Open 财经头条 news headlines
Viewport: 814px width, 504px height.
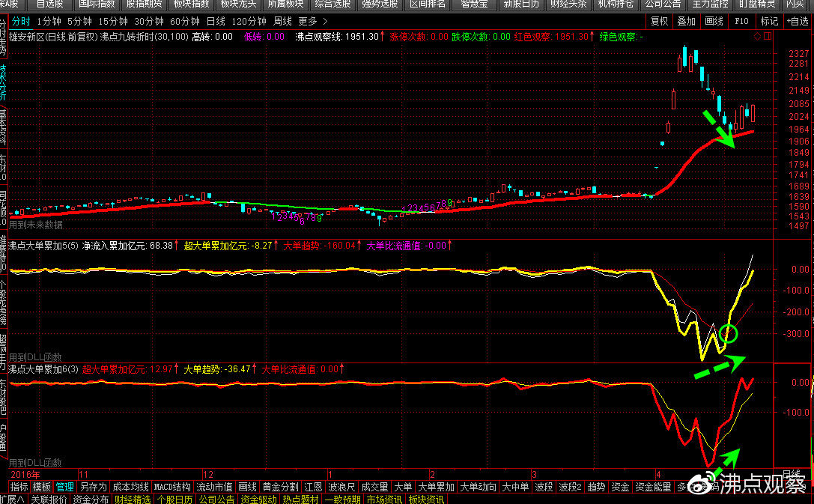click(x=568, y=4)
